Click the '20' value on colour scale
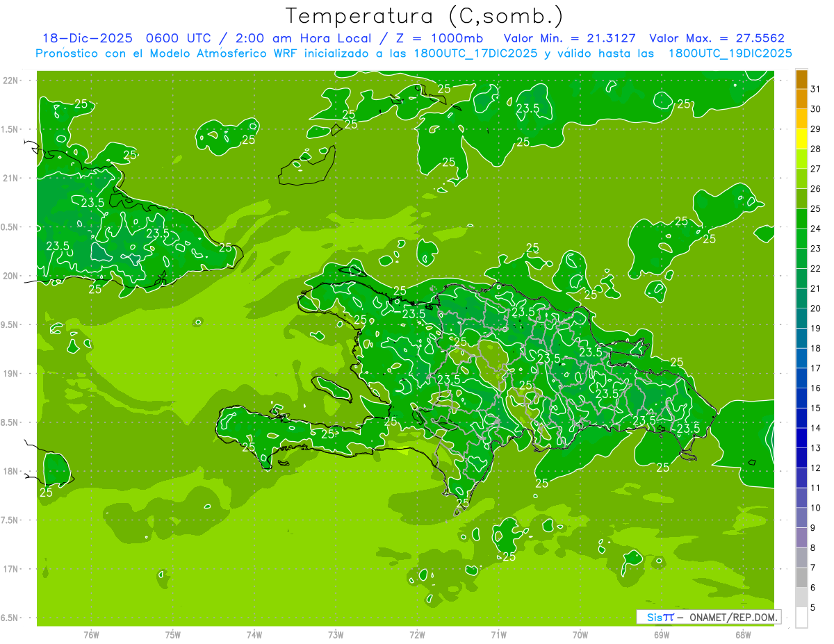 (x=816, y=308)
